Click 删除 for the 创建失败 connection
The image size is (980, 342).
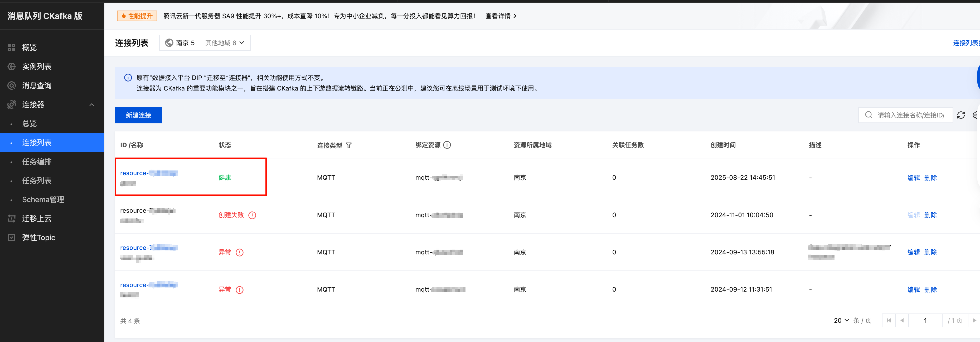930,215
